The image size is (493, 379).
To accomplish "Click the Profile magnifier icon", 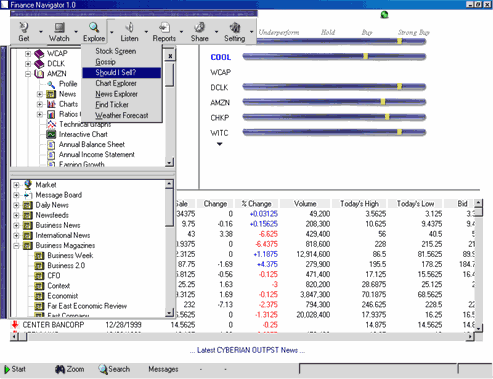I will pyautogui.click(x=51, y=84).
